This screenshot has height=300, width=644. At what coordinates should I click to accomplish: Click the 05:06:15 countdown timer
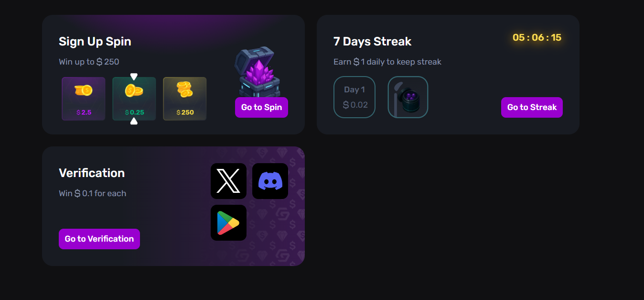(x=537, y=37)
